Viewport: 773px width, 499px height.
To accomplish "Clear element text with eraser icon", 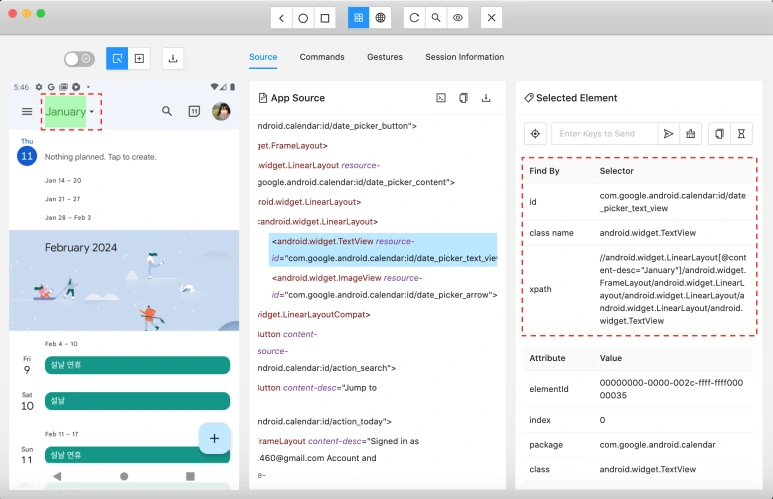I will point(691,134).
